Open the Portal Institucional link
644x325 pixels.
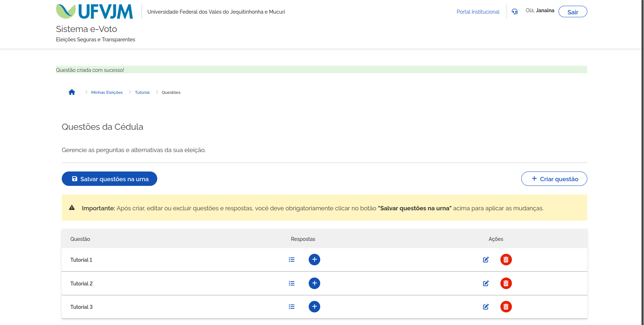tap(478, 12)
